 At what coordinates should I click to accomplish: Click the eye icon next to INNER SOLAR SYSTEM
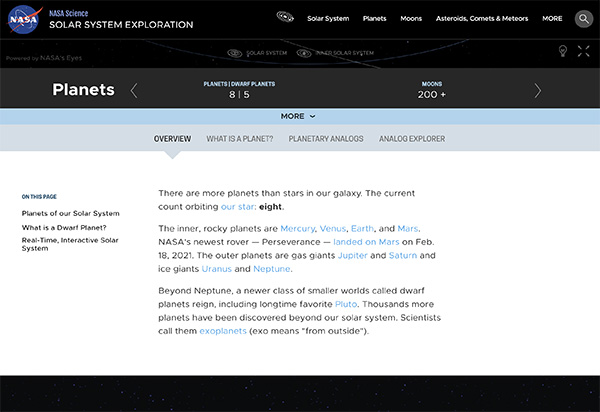coord(304,53)
